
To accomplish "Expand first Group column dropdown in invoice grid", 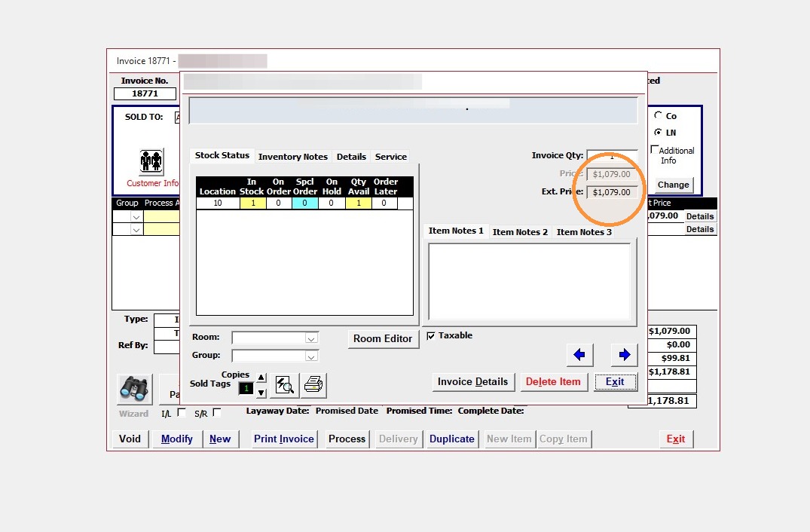I will tap(136, 217).
